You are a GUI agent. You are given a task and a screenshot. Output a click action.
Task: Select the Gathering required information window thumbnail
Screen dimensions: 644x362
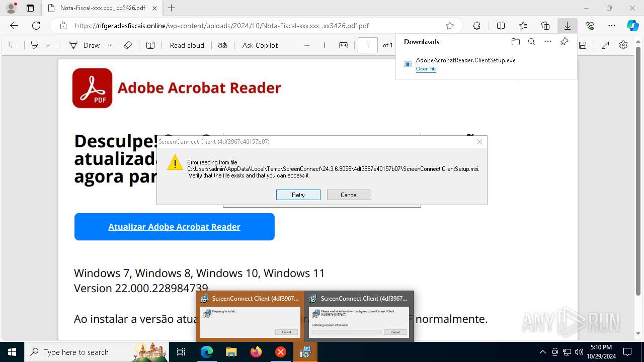[359, 316]
